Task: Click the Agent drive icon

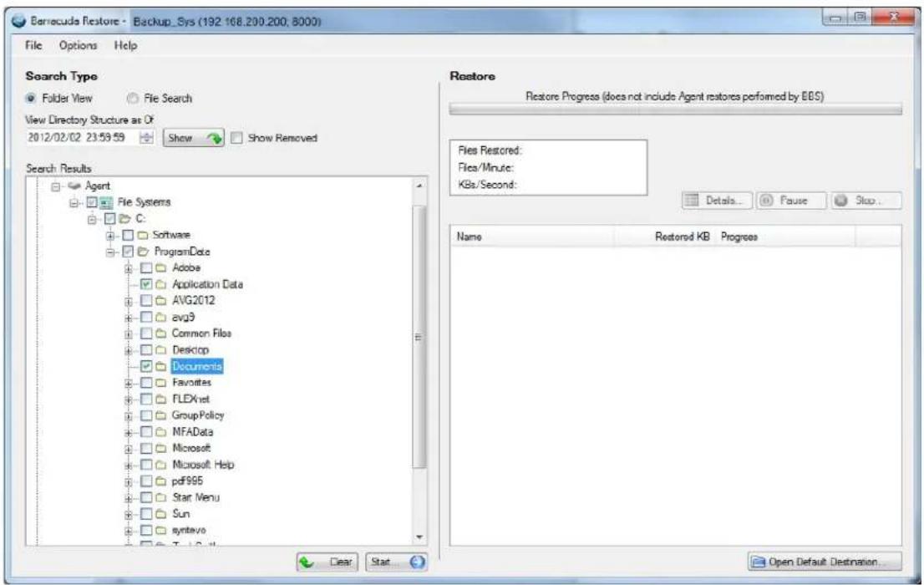Action: point(74,186)
